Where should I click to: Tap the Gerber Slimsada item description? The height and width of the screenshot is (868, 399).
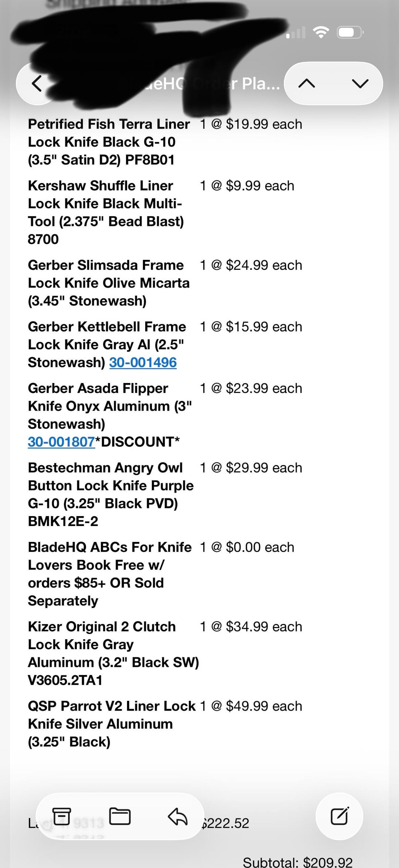pyautogui.click(x=109, y=283)
